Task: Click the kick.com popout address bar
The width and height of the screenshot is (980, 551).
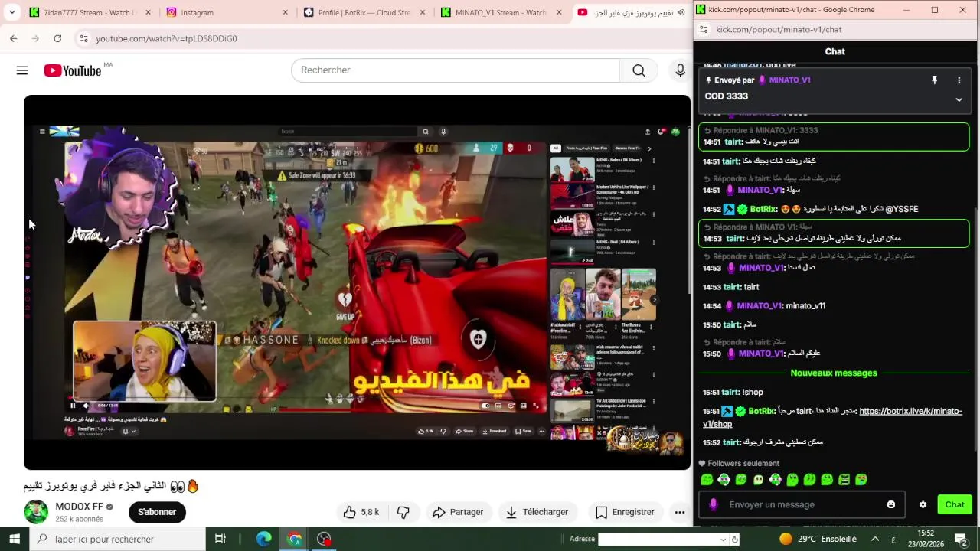Action: click(x=779, y=29)
